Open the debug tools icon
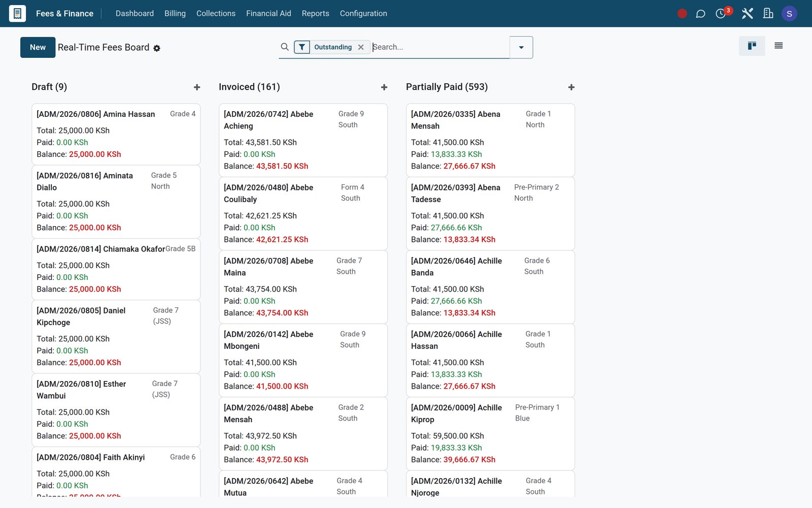This screenshot has width=812, height=508. 747,14
